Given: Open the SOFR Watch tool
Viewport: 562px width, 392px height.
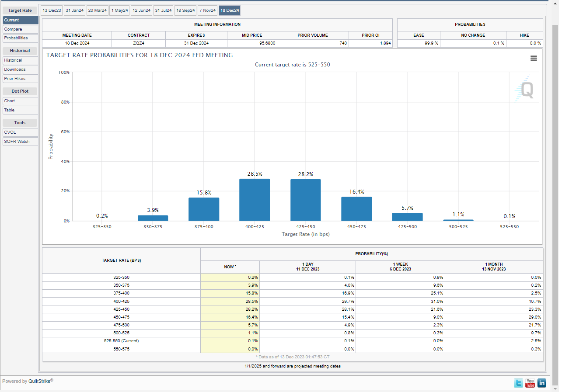Looking at the screenshot, I should [x=21, y=142].
